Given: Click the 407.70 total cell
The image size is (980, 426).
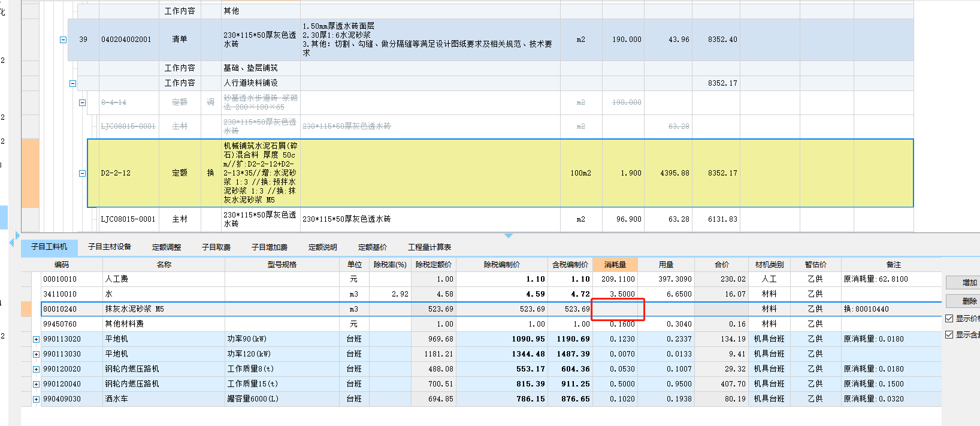Looking at the screenshot, I should pos(722,384).
